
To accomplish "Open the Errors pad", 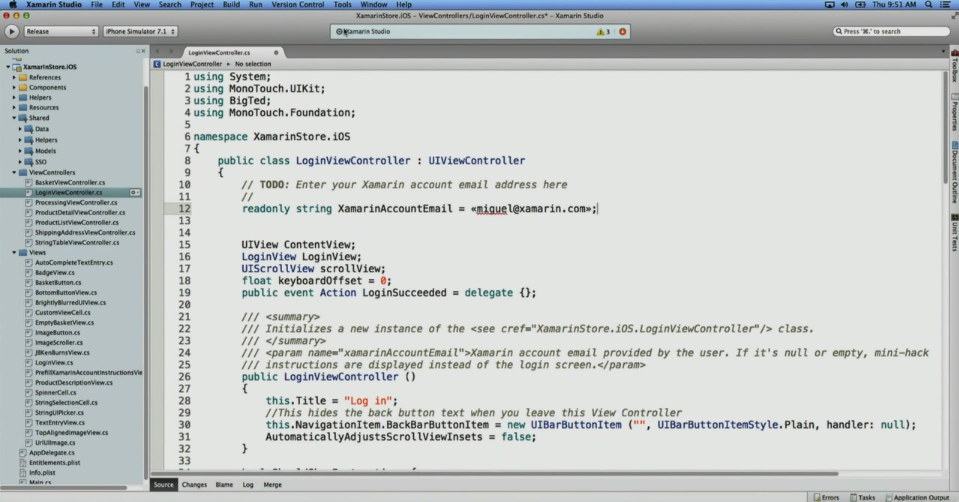I will (826, 497).
